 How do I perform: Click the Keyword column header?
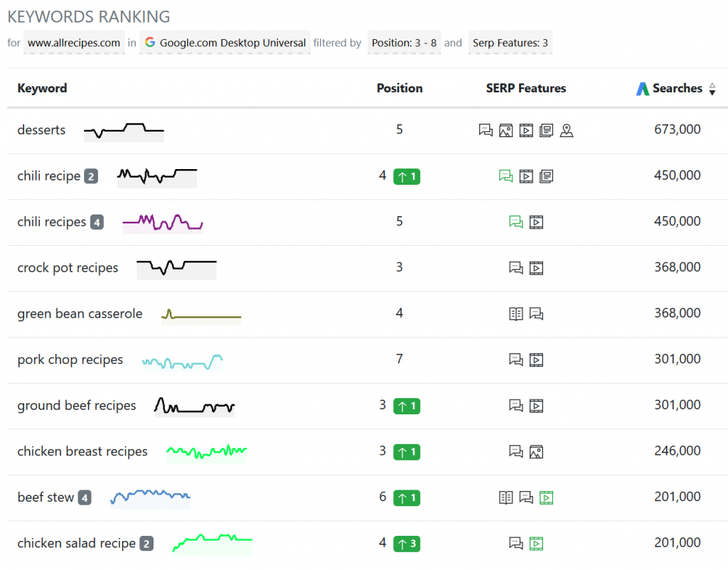pyautogui.click(x=42, y=88)
